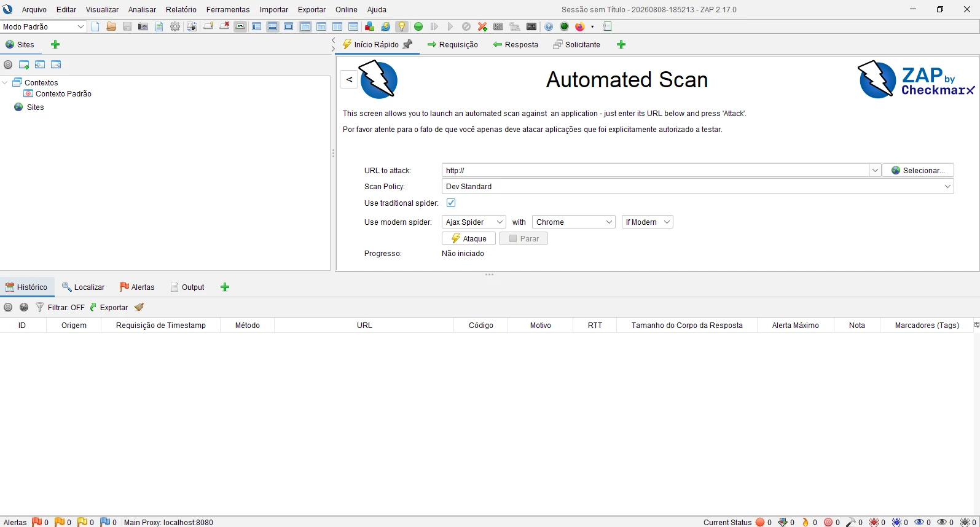Switch to the Resposta tab
The height and width of the screenshot is (527, 980).
pos(515,44)
